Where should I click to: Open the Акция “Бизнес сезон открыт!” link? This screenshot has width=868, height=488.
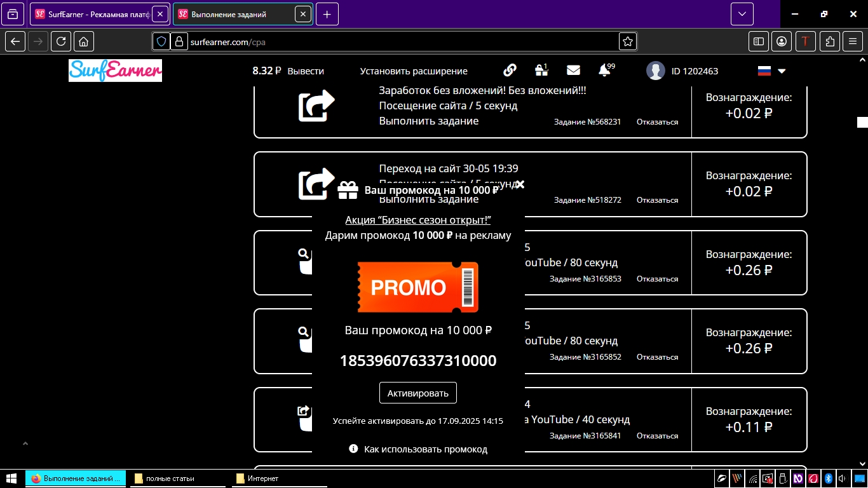coord(417,220)
